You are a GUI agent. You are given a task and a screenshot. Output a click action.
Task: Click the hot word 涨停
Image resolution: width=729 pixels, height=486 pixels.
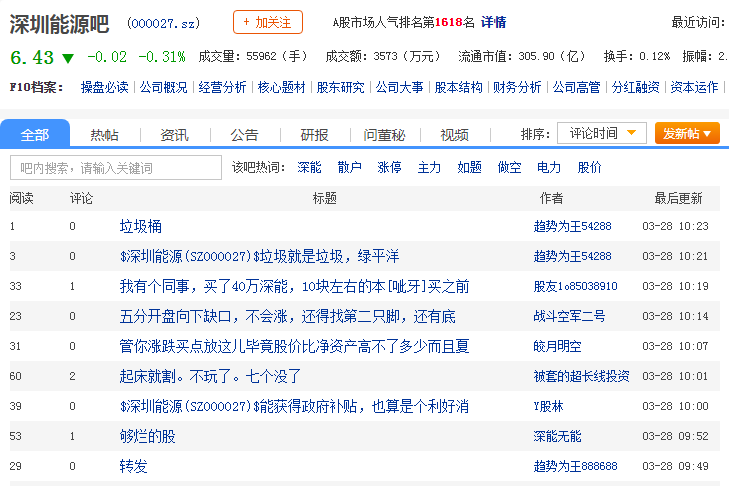389,167
